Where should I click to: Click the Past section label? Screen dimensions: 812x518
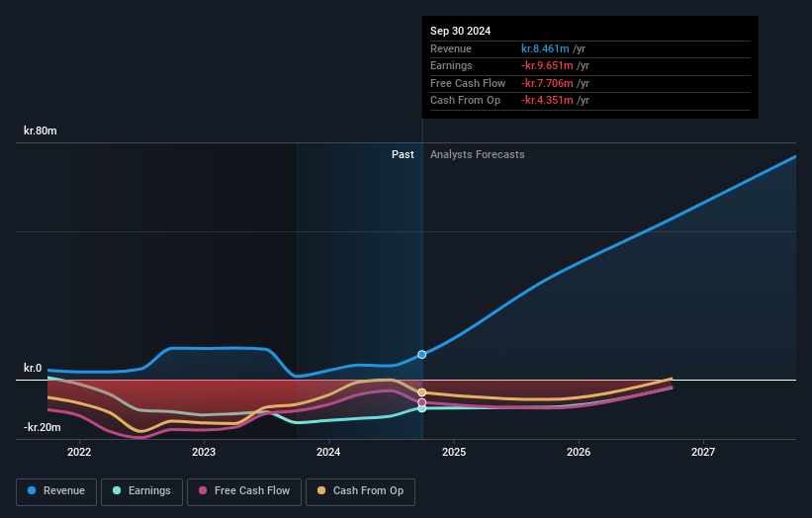403,155
